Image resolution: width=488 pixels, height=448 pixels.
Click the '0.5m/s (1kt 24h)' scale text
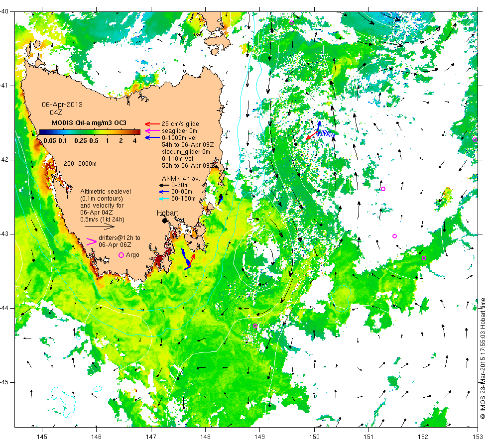click(x=103, y=220)
